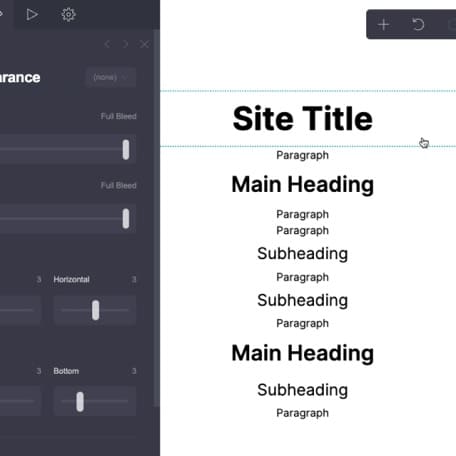Click the Horizontal slider handle
The image size is (456, 456).
(96, 310)
